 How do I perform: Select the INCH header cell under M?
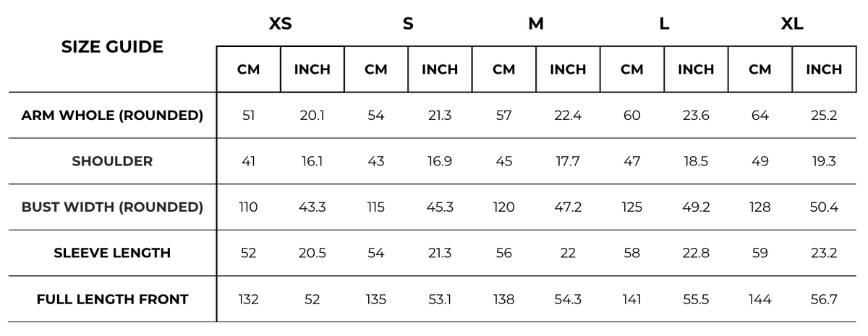568,69
